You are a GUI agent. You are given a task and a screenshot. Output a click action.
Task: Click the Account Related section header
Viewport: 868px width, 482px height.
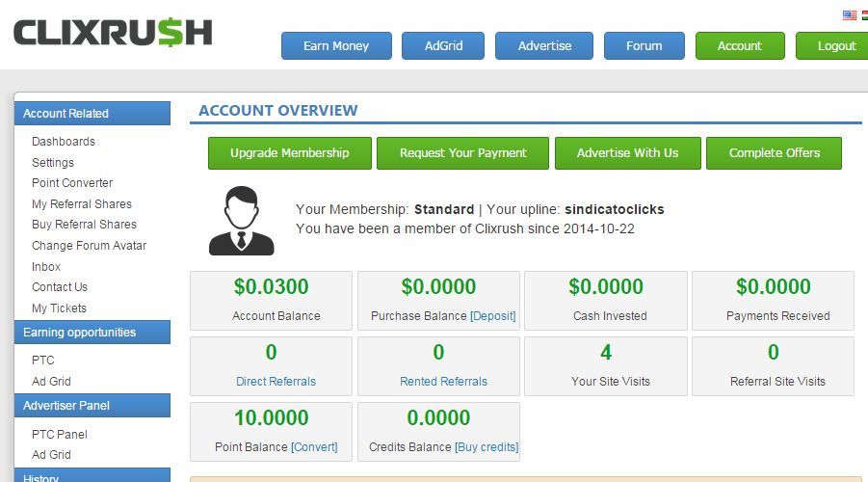[92, 113]
